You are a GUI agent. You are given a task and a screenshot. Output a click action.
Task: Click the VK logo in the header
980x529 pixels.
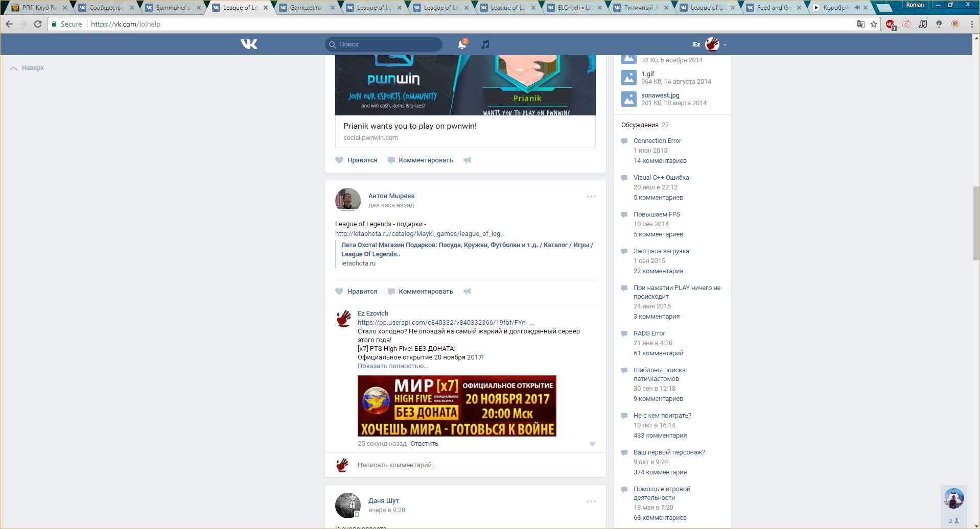[x=249, y=44]
